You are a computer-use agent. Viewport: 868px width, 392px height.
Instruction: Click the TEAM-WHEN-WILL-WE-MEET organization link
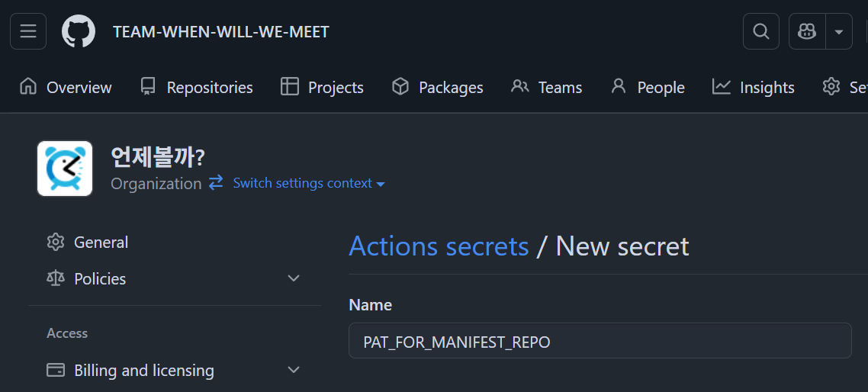tap(221, 32)
